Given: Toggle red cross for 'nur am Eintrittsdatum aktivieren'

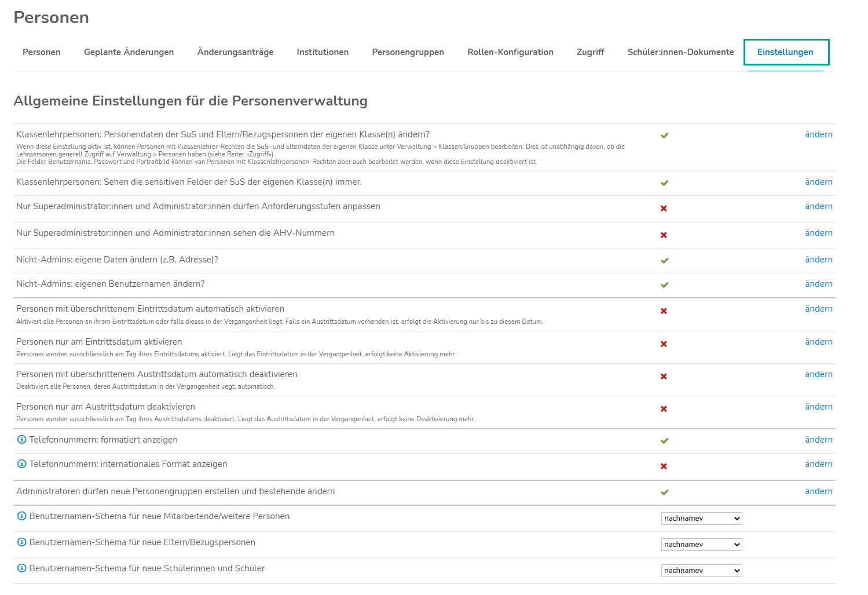Looking at the screenshot, I should coord(664,344).
